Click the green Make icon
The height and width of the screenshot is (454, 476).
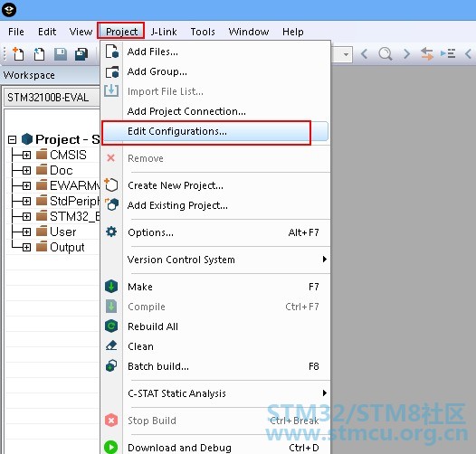111,286
